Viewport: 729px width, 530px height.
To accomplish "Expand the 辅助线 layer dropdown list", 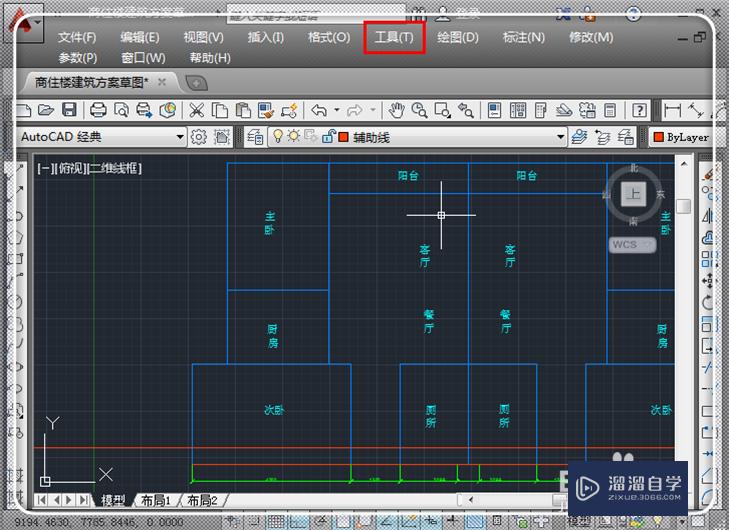I will coord(560,137).
